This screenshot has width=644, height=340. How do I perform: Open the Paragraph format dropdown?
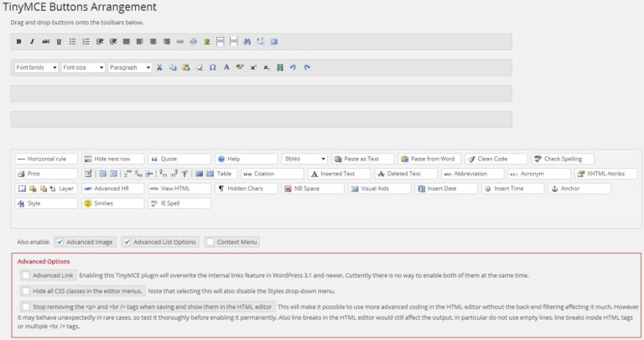coord(130,67)
